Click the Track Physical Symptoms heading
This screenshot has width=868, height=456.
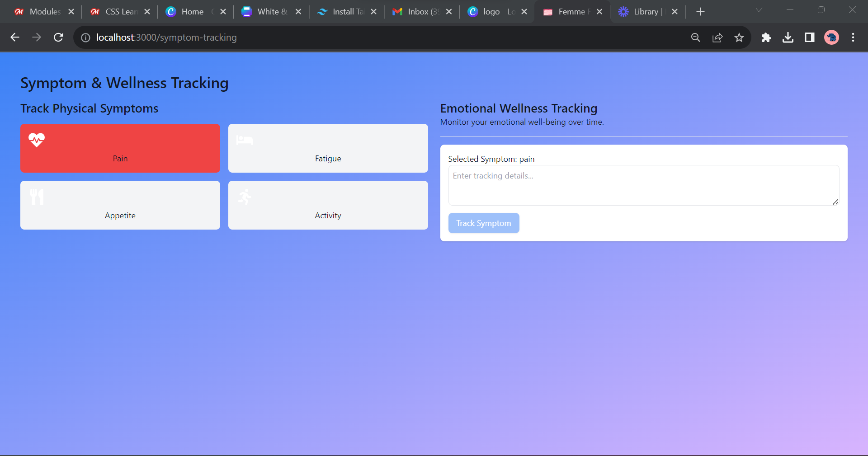90,108
